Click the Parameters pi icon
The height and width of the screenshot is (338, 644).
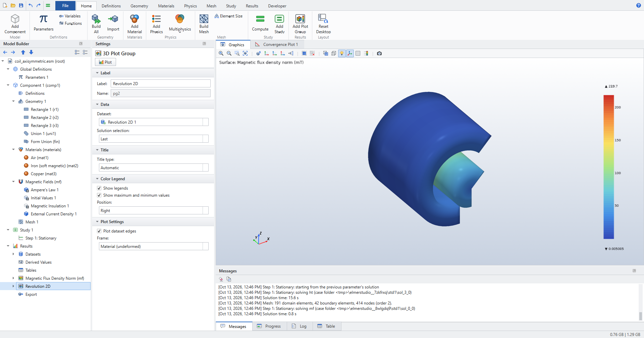click(x=44, y=19)
